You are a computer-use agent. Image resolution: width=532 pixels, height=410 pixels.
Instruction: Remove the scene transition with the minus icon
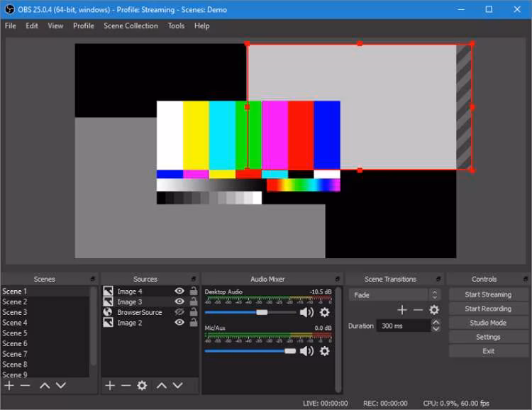[418, 309]
